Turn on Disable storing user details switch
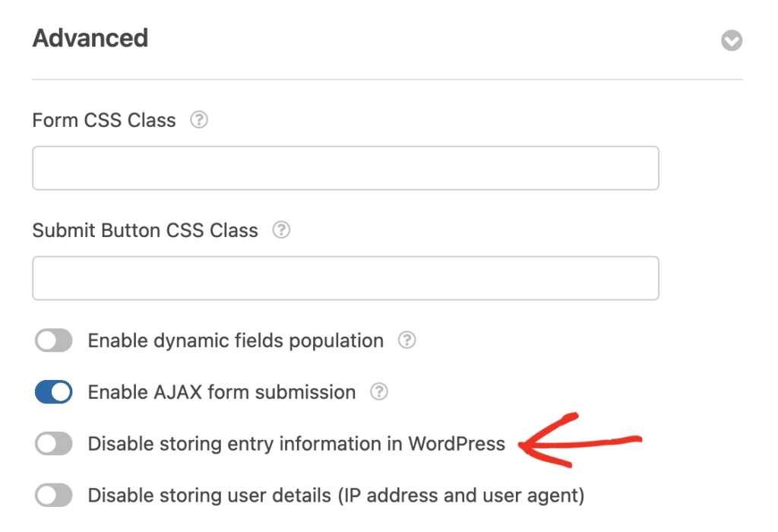 pos(53,495)
